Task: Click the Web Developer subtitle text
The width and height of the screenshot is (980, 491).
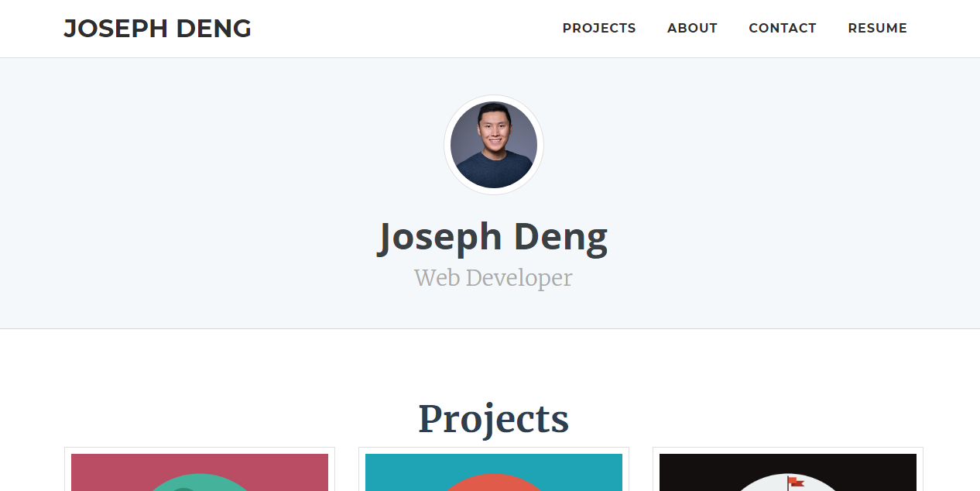Action: (493, 277)
